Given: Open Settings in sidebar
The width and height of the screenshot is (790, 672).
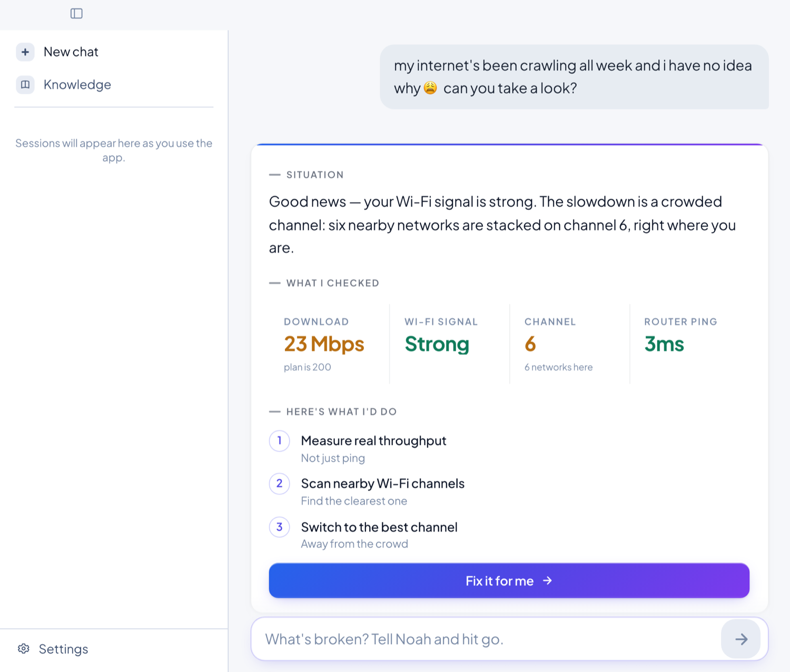Looking at the screenshot, I should click(x=63, y=649).
